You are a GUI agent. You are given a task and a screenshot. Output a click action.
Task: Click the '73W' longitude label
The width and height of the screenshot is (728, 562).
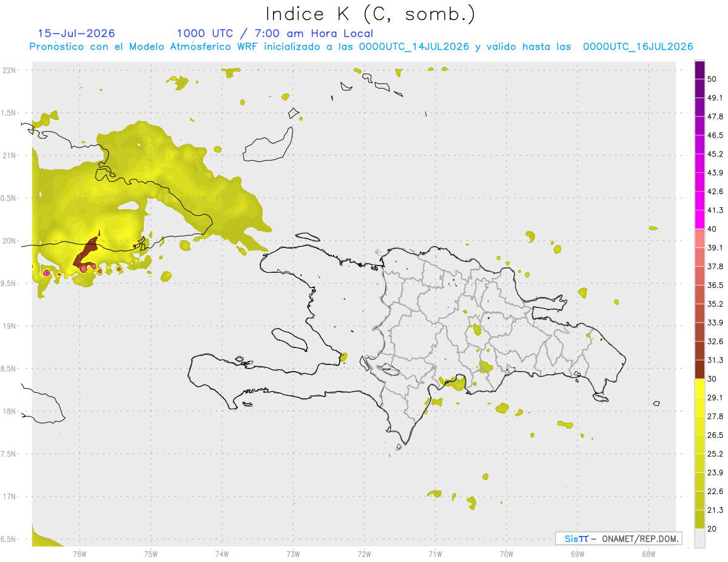point(293,553)
